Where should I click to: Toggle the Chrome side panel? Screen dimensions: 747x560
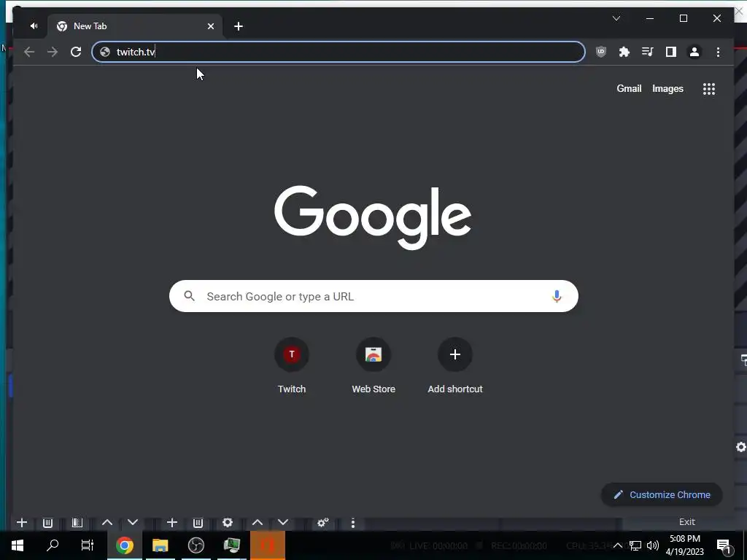(671, 52)
